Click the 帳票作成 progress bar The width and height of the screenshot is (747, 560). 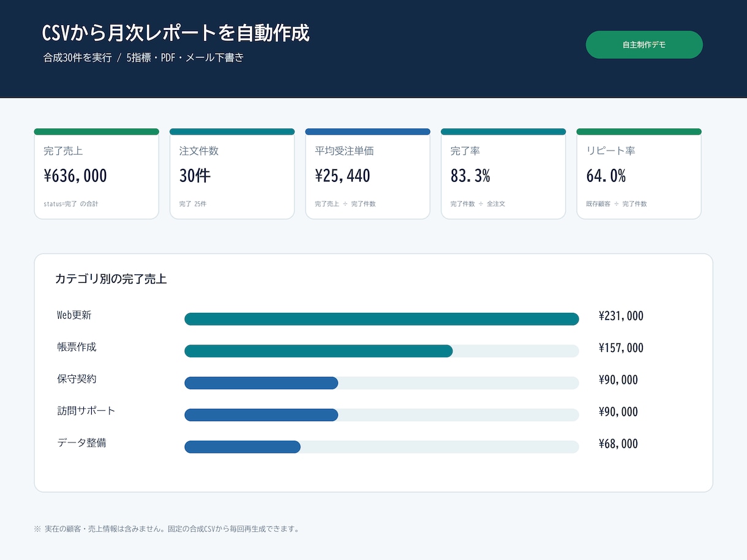(x=381, y=351)
